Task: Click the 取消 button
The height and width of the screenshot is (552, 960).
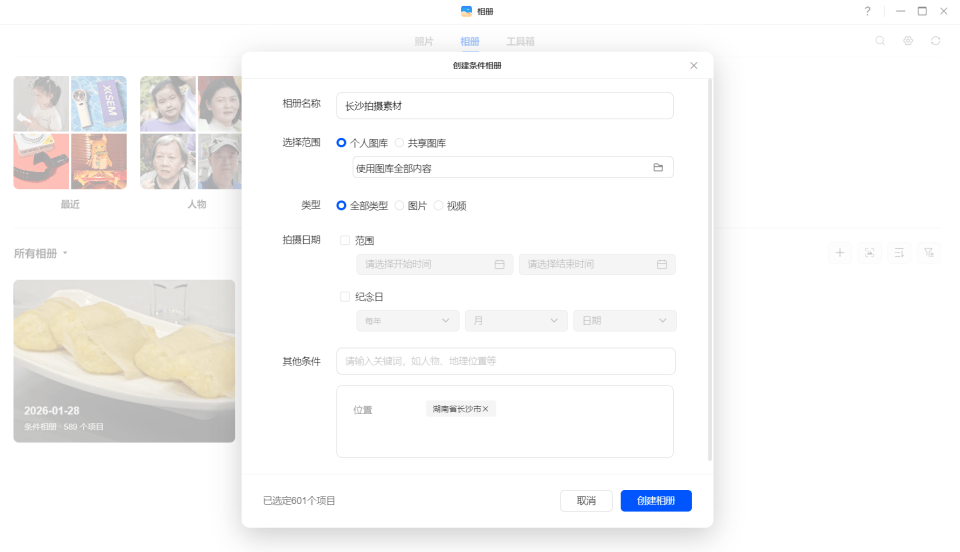Action: [x=586, y=501]
